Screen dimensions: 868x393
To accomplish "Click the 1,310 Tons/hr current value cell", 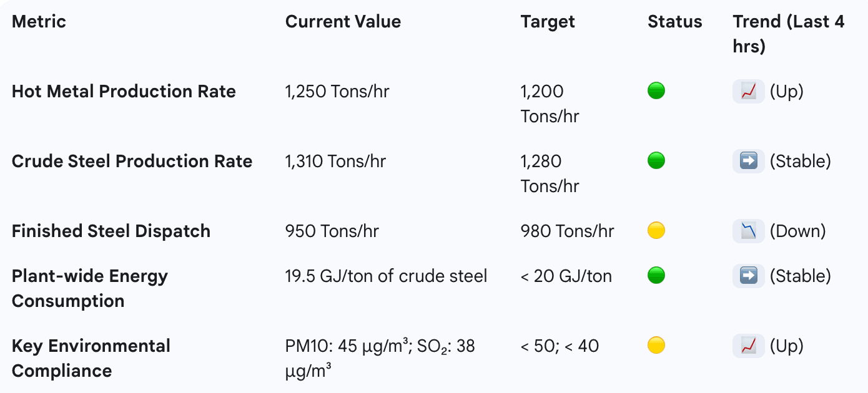I will 335,162.
